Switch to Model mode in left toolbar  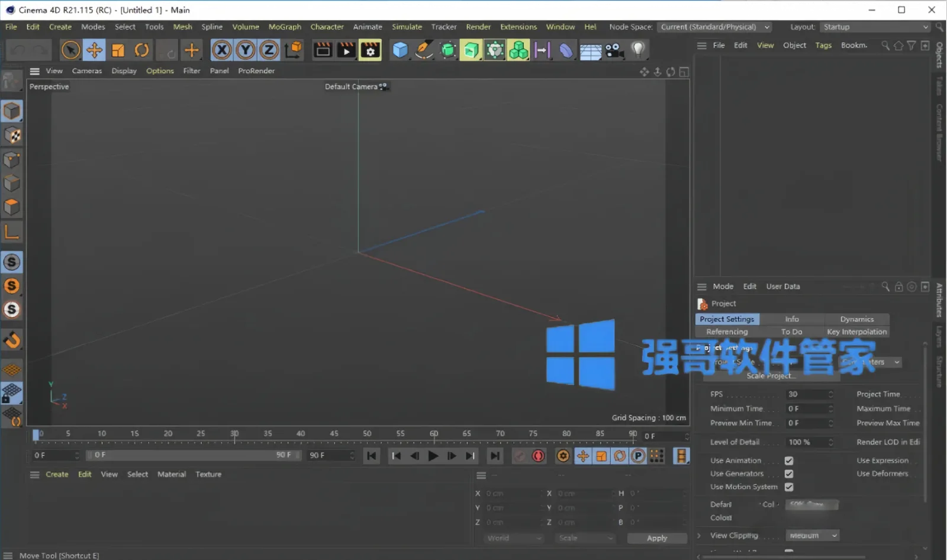pos(12,111)
